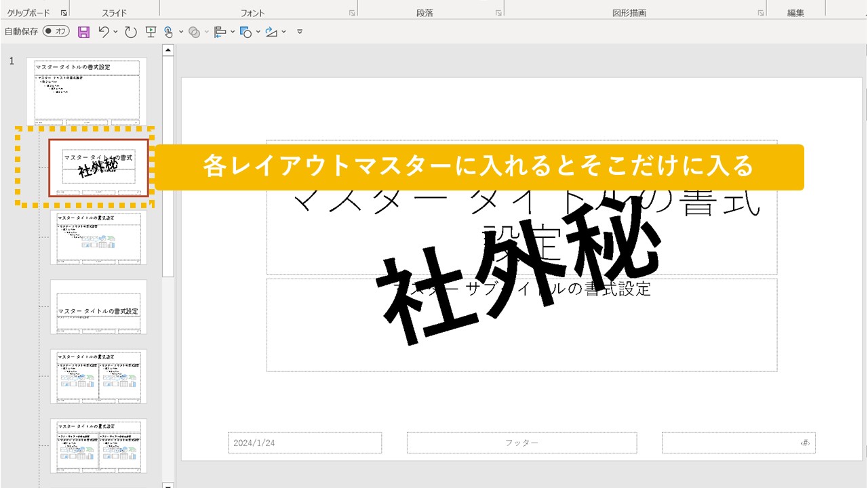The height and width of the screenshot is (488, 868).
Task: Switch touch/mouse mode via its toolbar icon
Action: point(169,31)
